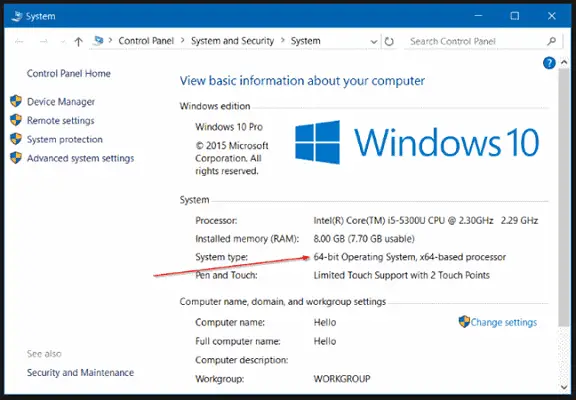Click the System type: label

(x=222, y=257)
